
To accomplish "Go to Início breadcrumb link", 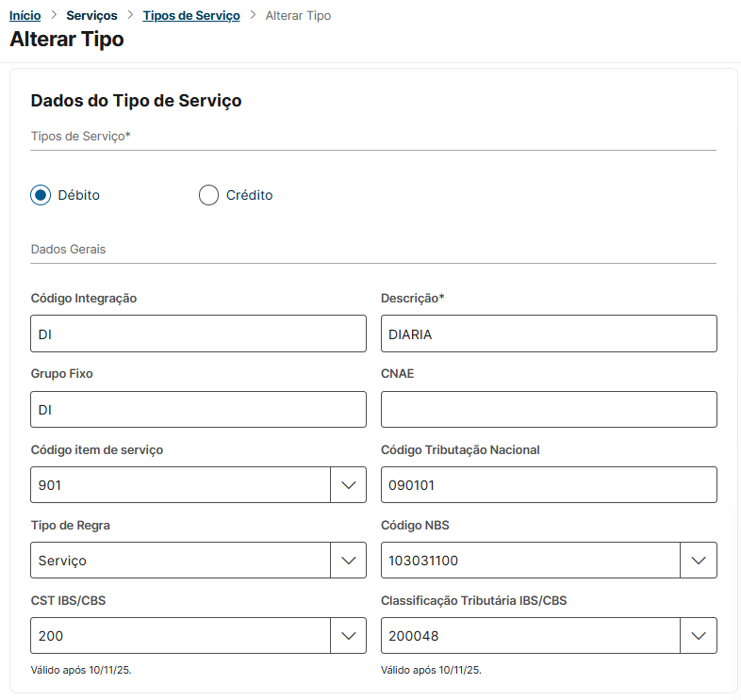I will (x=25, y=16).
